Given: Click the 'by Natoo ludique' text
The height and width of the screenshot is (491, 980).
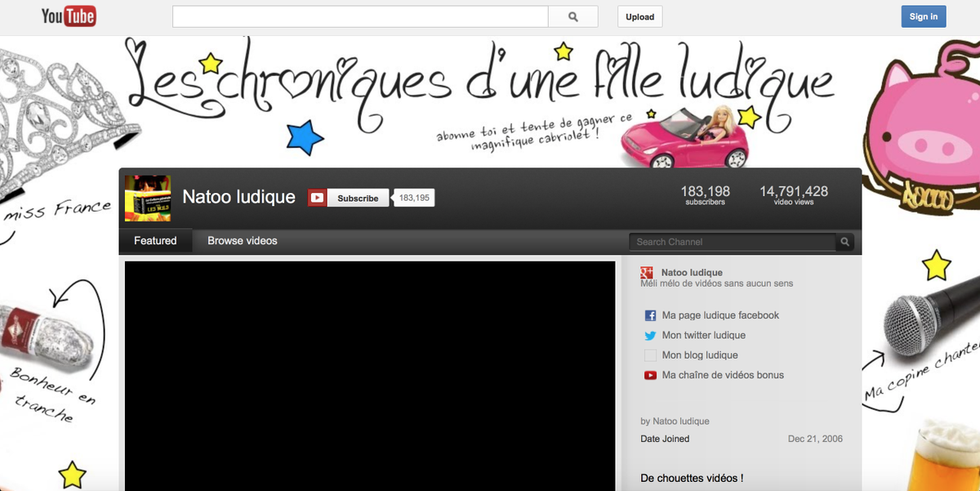Looking at the screenshot, I should (x=675, y=422).
